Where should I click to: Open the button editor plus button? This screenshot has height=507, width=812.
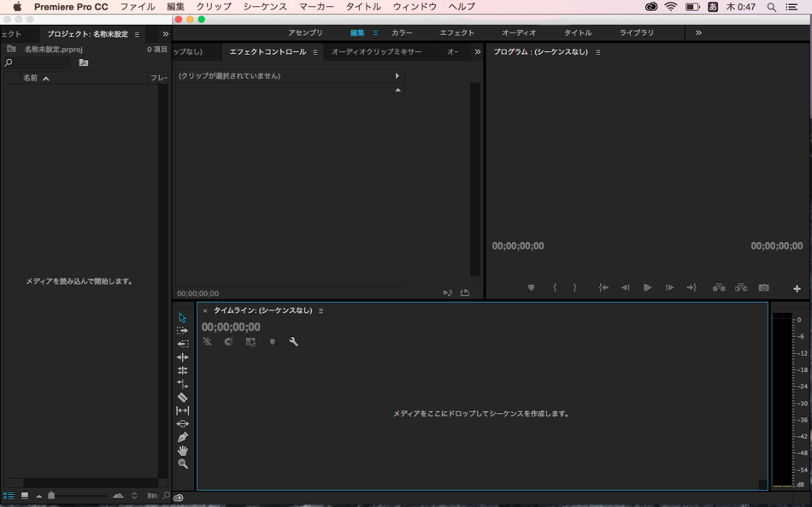(797, 289)
